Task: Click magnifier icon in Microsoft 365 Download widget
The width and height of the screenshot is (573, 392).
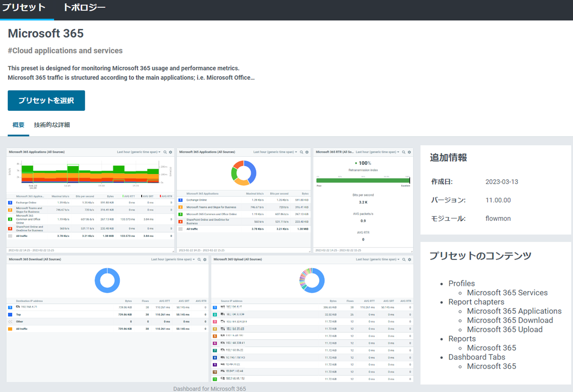Action: (x=199, y=259)
